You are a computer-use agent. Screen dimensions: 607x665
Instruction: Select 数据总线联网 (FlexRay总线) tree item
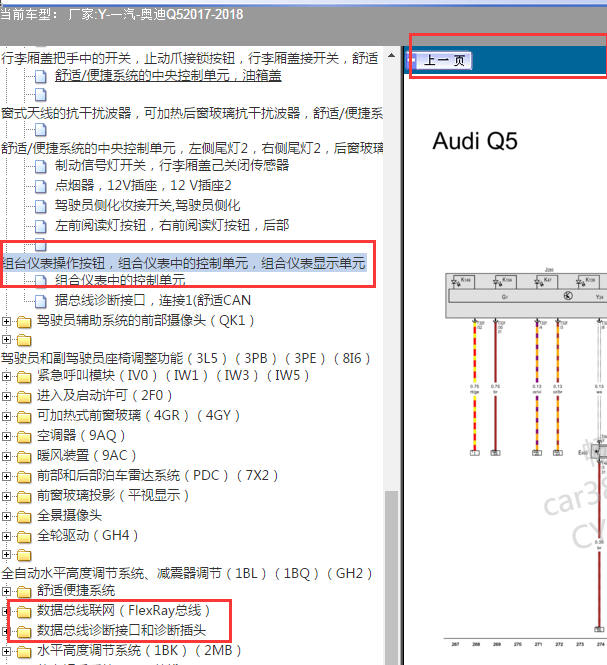click(123, 611)
